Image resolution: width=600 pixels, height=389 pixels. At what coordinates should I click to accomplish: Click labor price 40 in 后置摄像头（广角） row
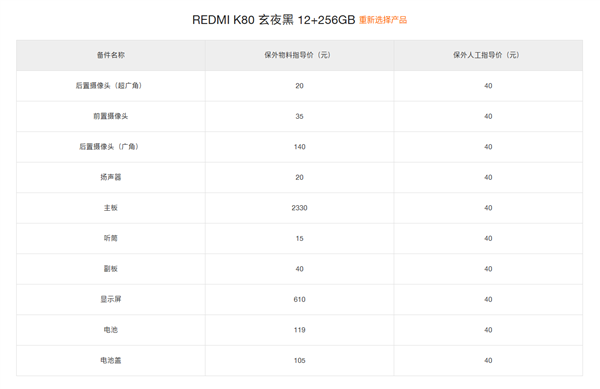(x=488, y=147)
